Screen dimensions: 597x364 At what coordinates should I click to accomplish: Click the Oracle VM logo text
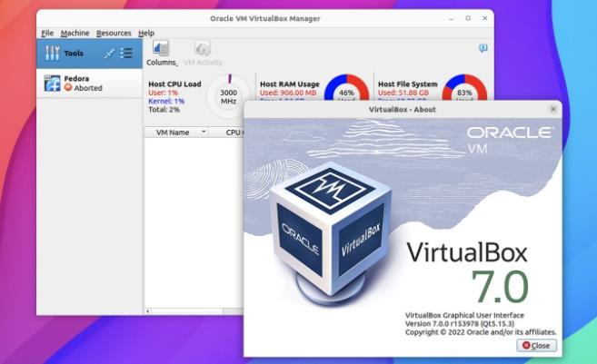click(x=510, y=140)
